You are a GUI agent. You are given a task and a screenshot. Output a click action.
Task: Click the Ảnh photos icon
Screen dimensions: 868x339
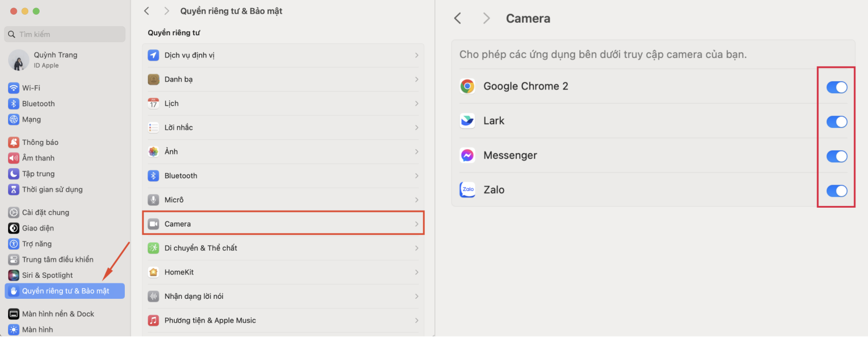pyautogui.click(x=154, y=152)
